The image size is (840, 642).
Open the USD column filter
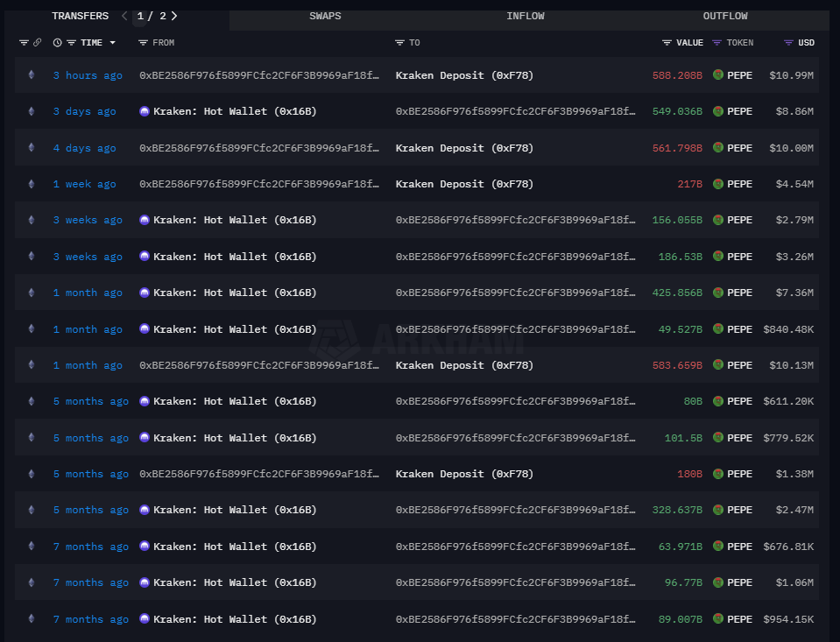[x=788, y=42]
